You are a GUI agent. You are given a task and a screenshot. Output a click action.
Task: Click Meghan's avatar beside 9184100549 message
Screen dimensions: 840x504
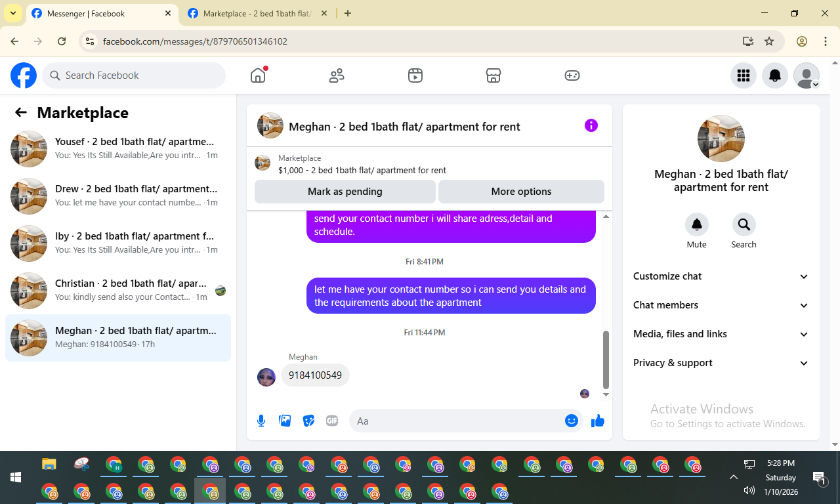[x=266, y=377]
